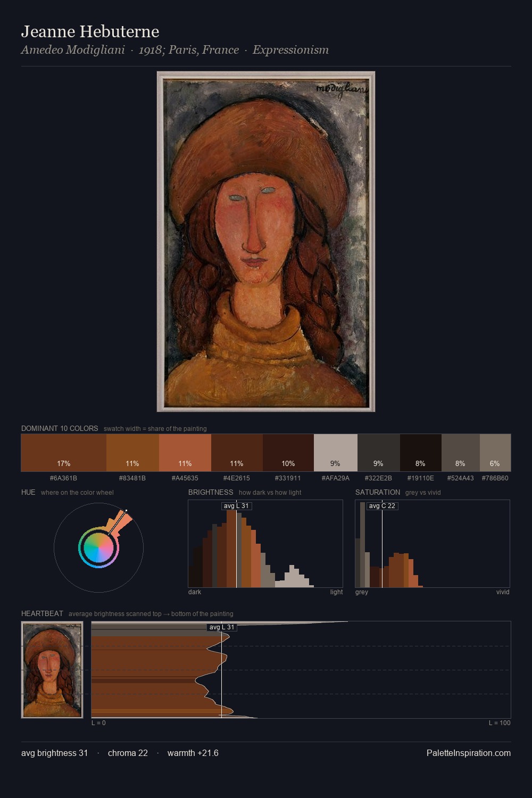
Task: Select the #AFA29A light grey swatch
Action: [x=335, y=453]
